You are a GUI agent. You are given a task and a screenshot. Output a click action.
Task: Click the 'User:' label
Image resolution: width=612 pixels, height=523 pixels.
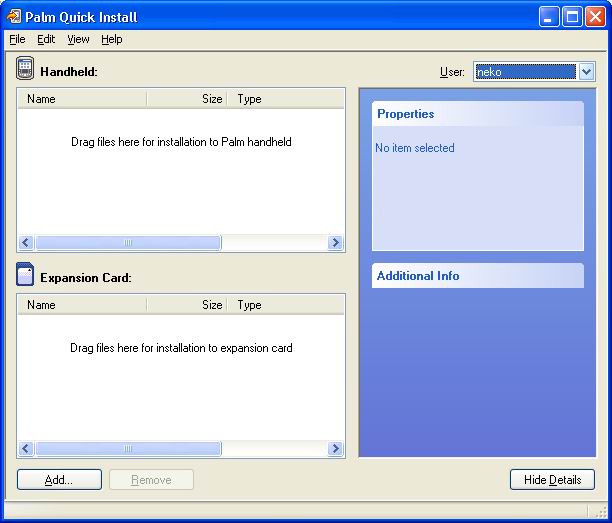452,72
